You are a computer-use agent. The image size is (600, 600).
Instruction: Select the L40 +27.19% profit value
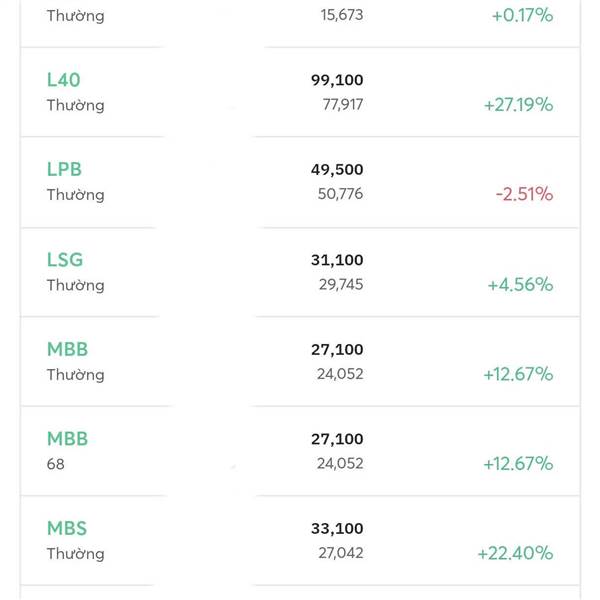518,104
